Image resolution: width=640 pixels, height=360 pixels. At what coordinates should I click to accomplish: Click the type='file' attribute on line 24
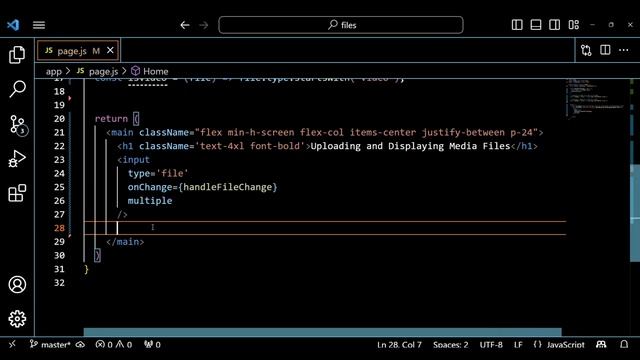coord(158,173)
